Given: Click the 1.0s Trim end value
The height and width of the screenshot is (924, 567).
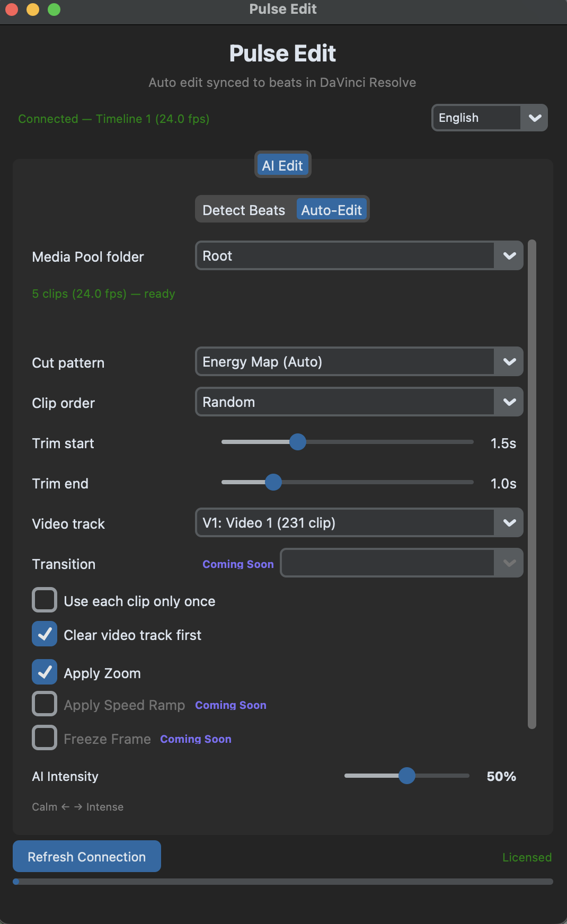Looking at the screenshot, I should [x=503, y=484].
